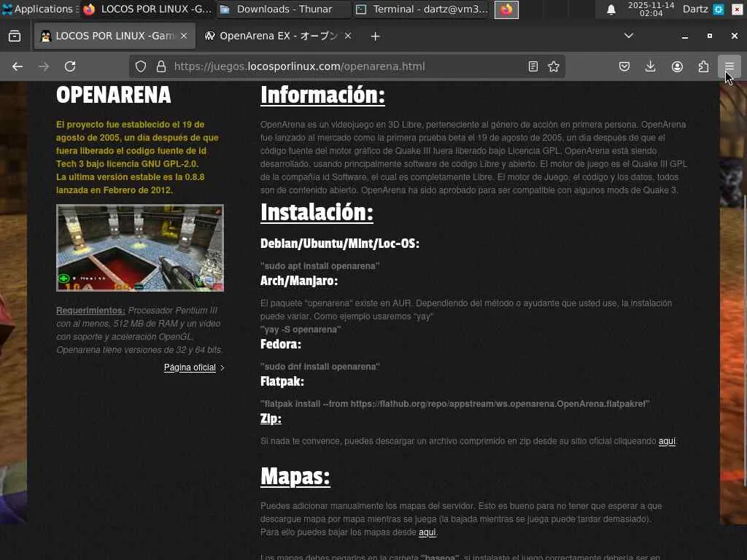Click the OpenArena gameplay screenshot
Viewport: 747px width, 560px height.
tap(140, 248)
